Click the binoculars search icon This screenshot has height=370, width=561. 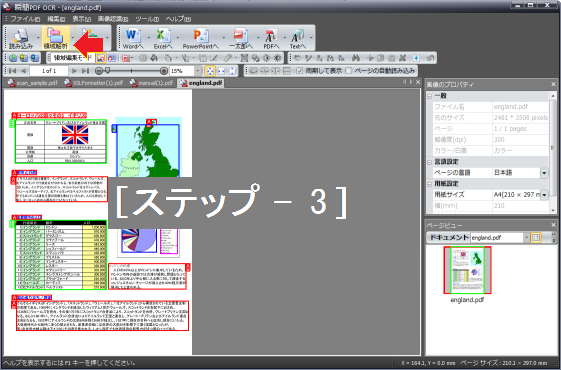pyautogui.click(x=355, y=58)
